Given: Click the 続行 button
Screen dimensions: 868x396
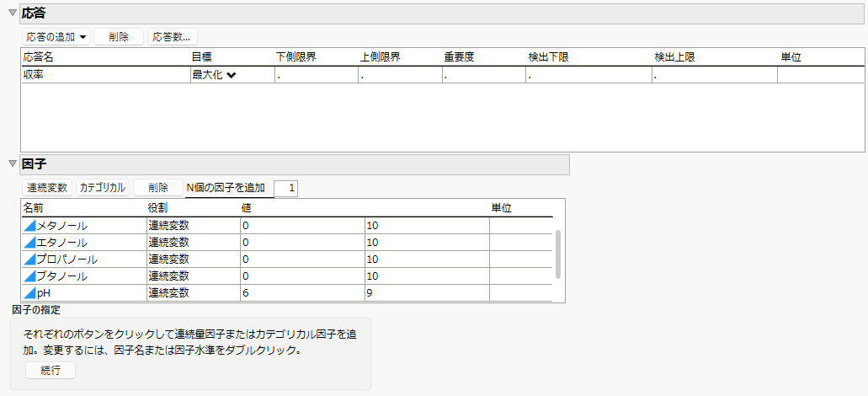Looking at the screenshot, I should click(51, 371).
